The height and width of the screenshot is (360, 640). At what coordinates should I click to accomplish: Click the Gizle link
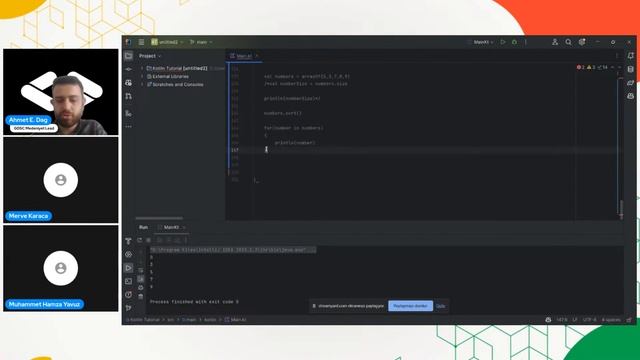click(440, 306)
